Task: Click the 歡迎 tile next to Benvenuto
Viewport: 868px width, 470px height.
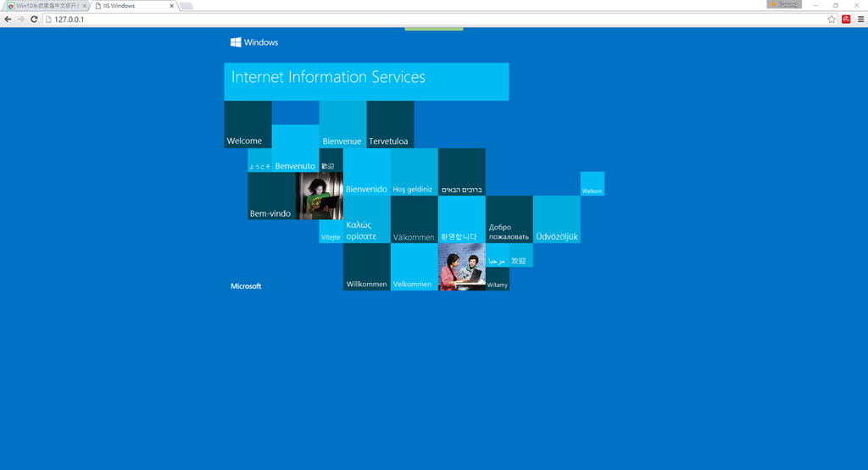Action: [x=331, y=160]
